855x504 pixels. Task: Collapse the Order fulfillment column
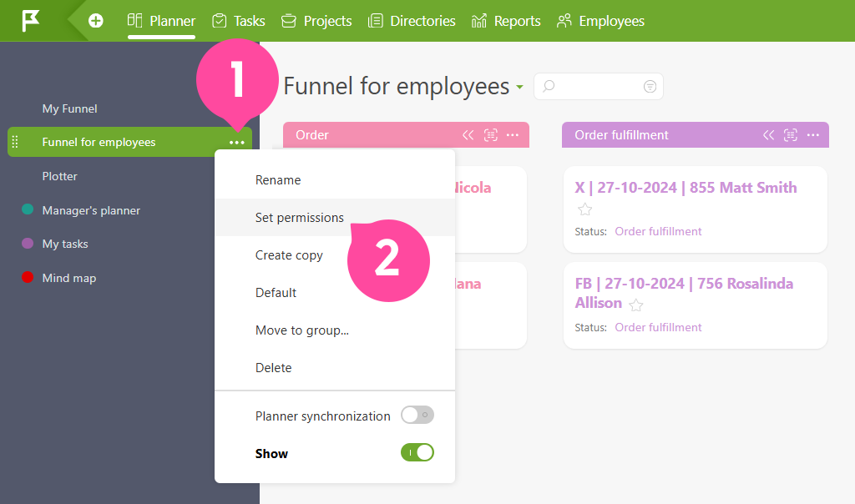pos(768,135)
